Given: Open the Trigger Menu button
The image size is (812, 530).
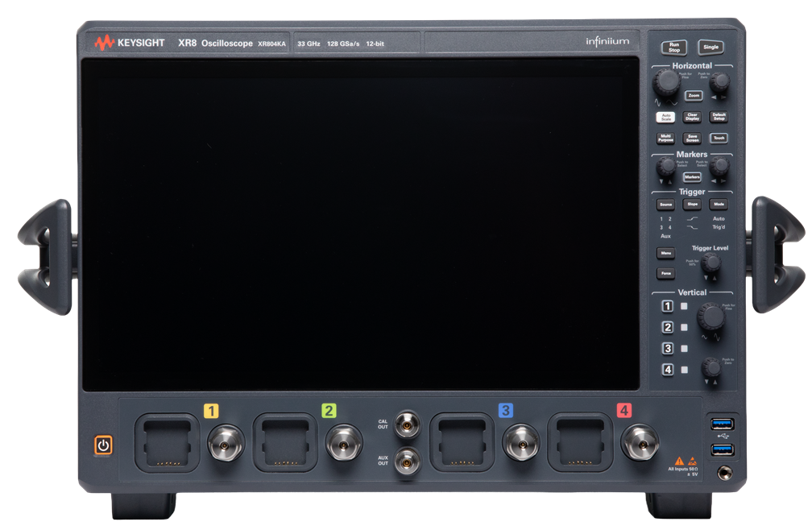Looking at the screenshot, I should [665, 253].
